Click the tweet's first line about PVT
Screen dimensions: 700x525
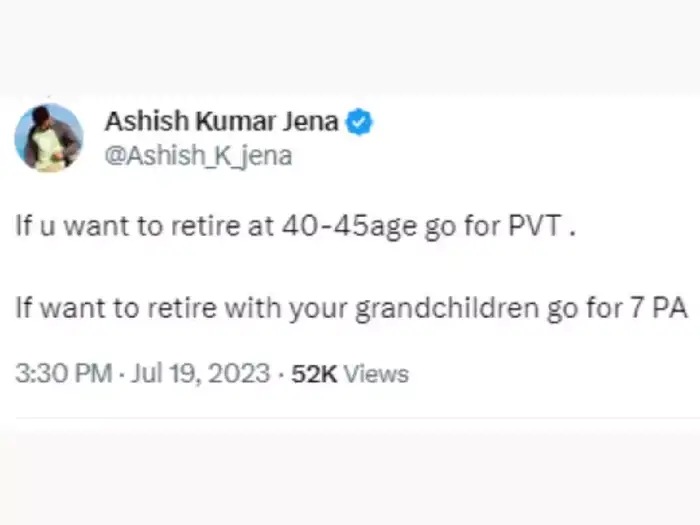[296, 226]
